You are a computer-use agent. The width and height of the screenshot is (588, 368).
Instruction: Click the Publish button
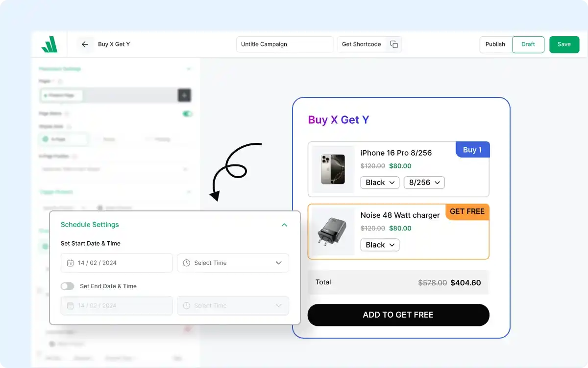pyautogui.click(x=495, y=45)
